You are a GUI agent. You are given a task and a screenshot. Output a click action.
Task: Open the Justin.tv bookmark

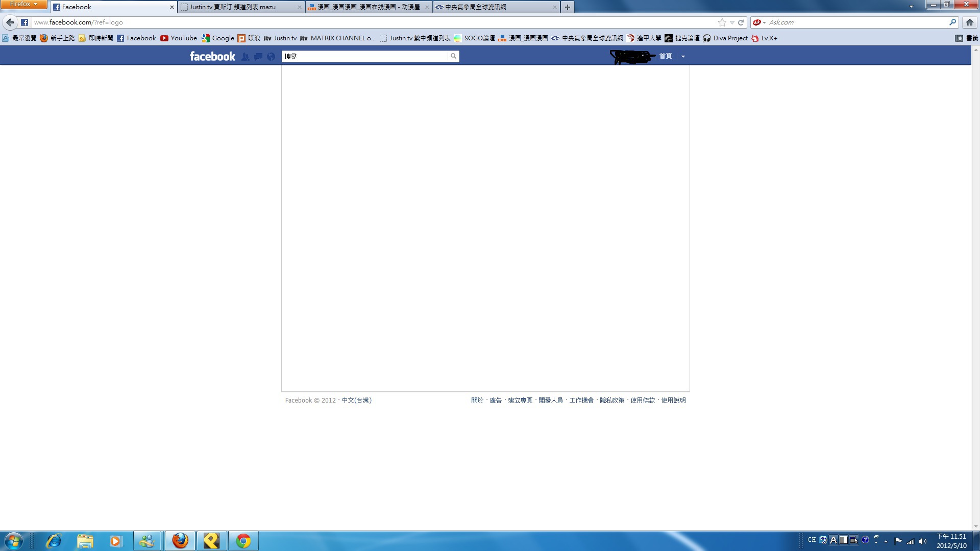point(280,38)
